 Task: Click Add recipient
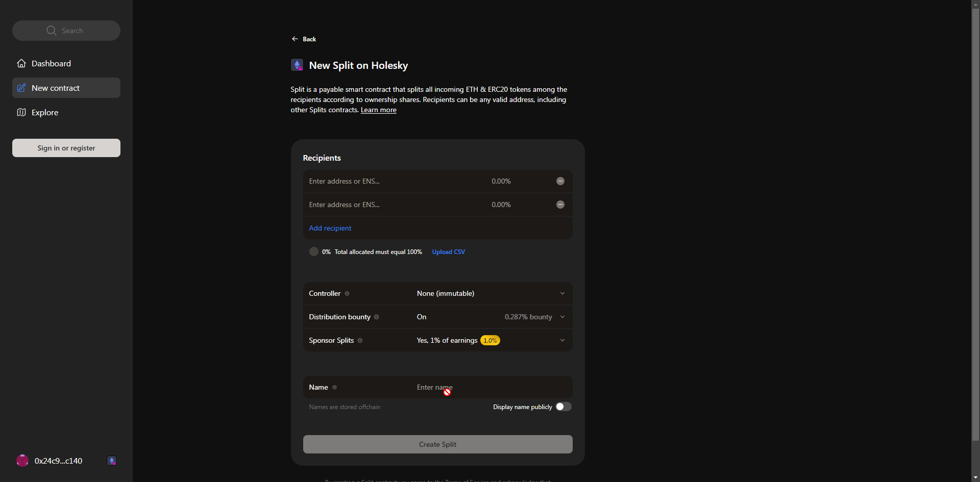pyautogui.click(x=330, y=228)
